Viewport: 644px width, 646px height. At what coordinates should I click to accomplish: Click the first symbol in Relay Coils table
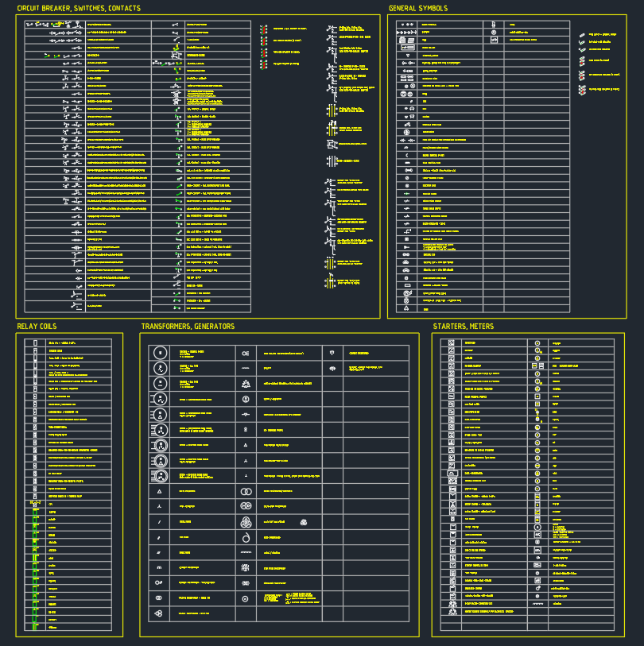(36, 342)
